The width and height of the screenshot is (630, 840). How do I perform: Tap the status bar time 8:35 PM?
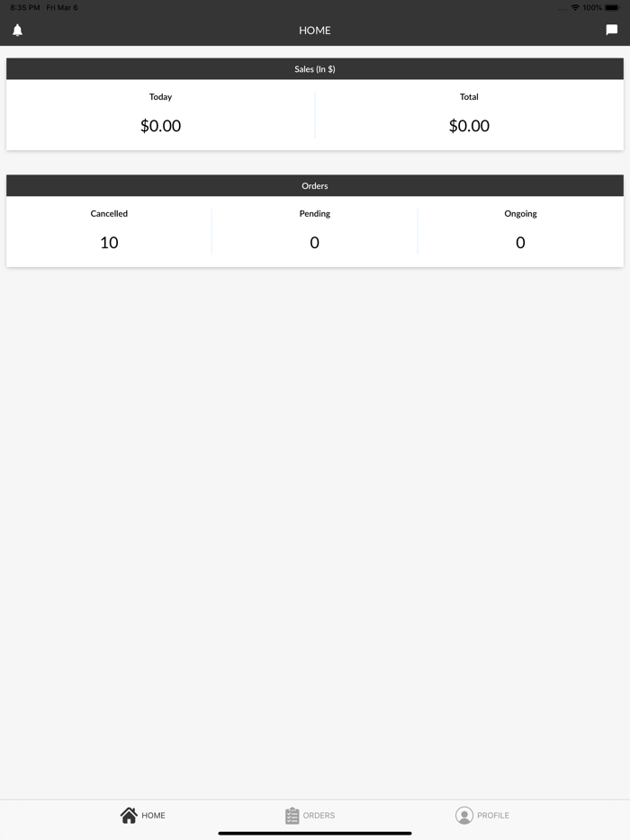coord(25,7)
